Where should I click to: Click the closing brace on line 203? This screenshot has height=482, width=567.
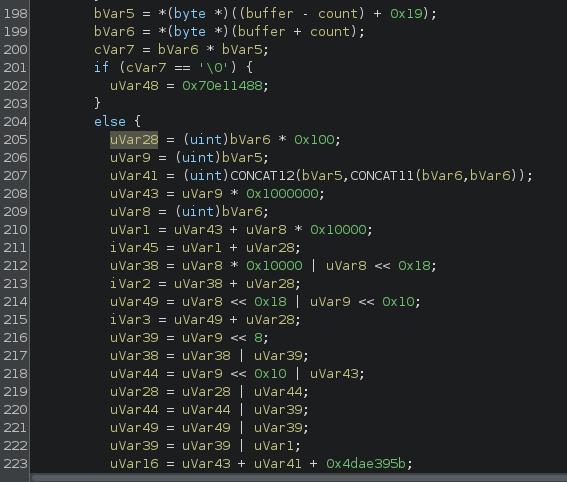(x=97, y=103)
